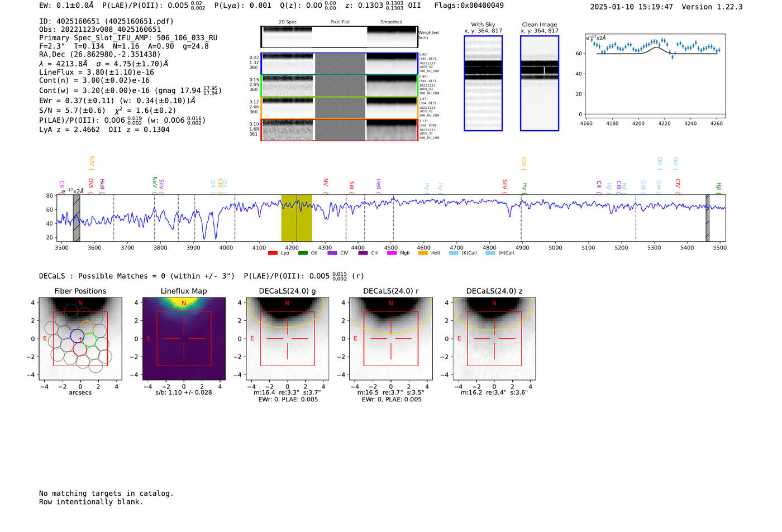Open the DECaLS z-band cutout image

(494, 338)
